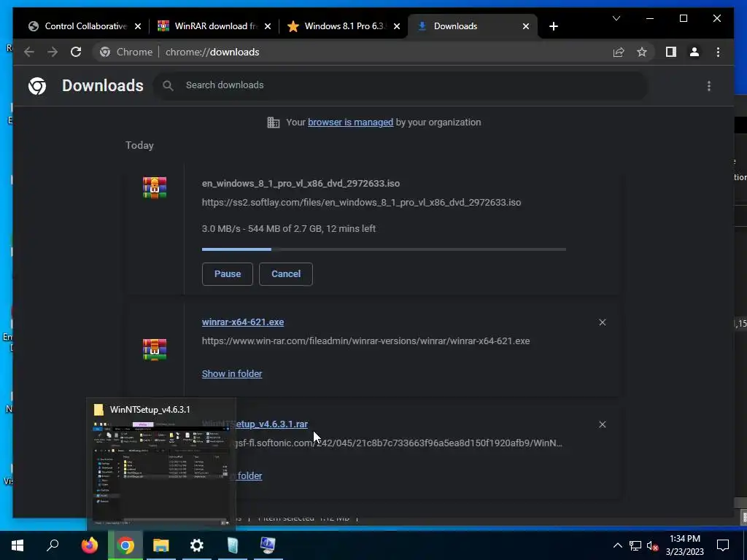Viewport: 747px width, 560px height.
Task: Click the Chrome taskbar icon
Action: 125,545
